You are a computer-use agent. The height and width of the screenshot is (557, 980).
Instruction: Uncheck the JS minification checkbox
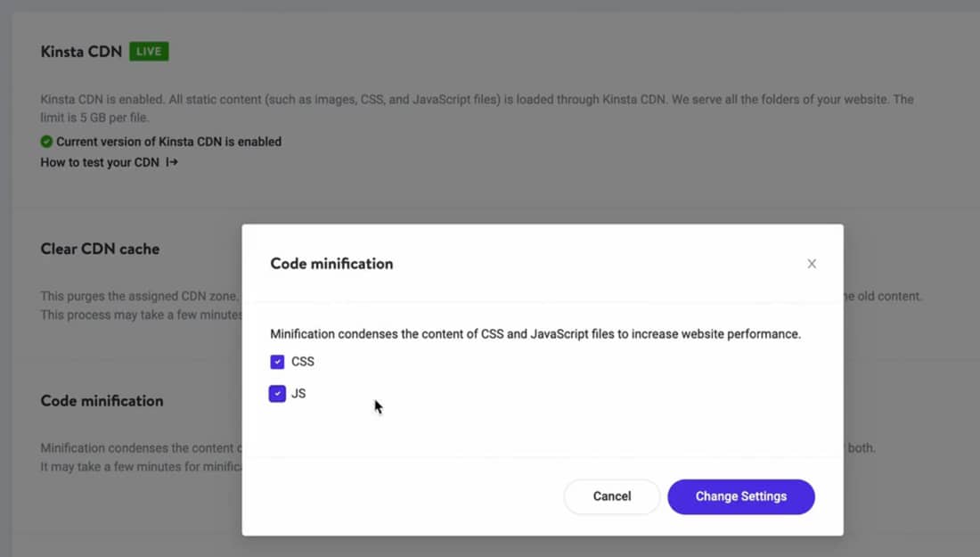pyautogui.click(x=277, y=393)
